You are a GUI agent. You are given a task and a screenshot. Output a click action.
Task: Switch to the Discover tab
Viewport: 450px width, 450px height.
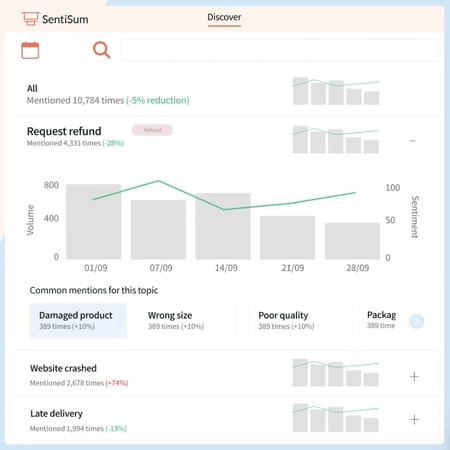tap(224, 17)
